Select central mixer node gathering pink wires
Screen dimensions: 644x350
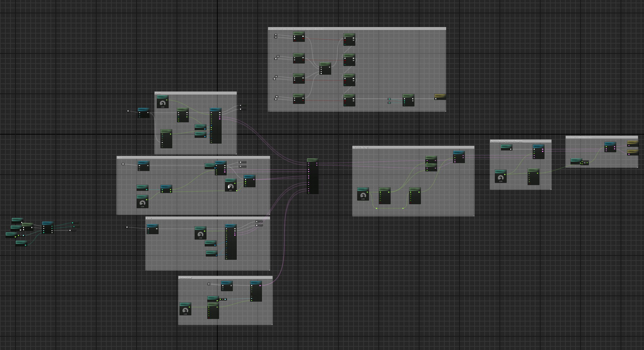[x=312, y=176]
